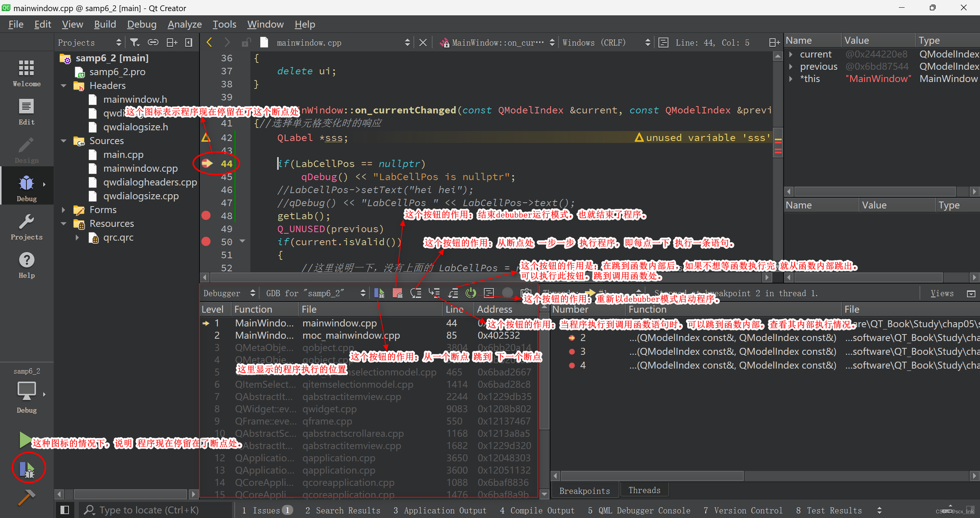Image resolution: width=980 pixels, height=518 pixels.
Task: Click the synchronize-with-editor link icon
Action: click(x=153, y=42)
